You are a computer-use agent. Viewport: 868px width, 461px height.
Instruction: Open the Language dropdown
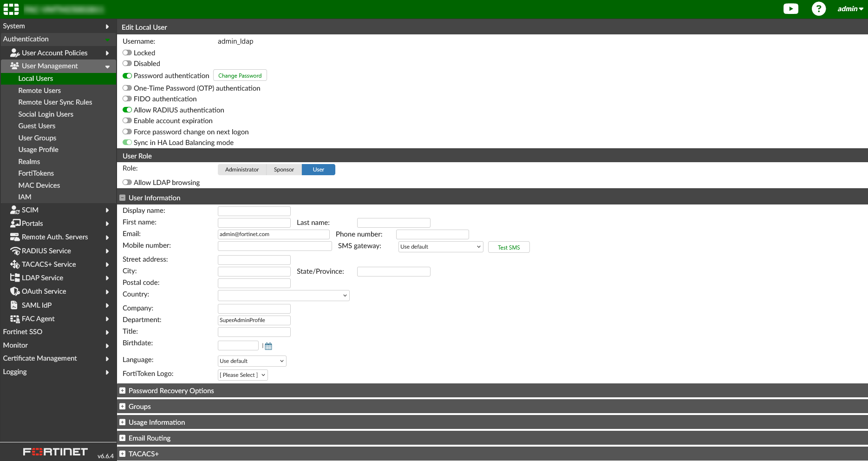click(252, 361)
